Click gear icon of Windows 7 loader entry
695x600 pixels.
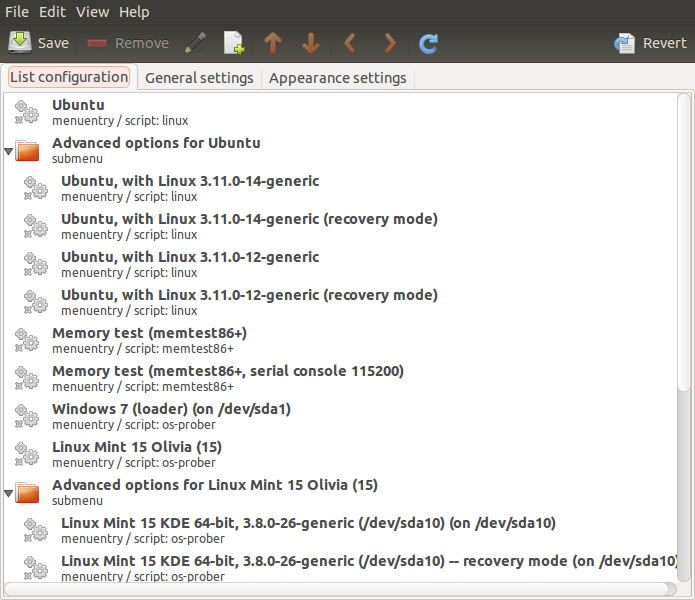tap(27, 416)
